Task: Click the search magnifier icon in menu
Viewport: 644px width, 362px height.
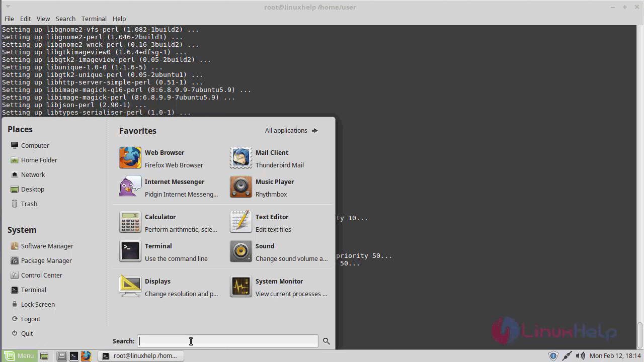Action: tap(326, 341)
